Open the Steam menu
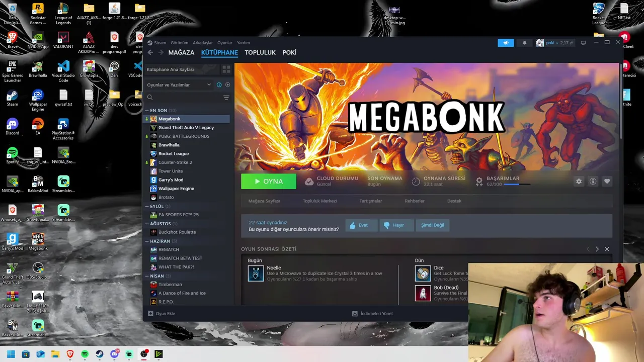This screenshot has height=362, width=644. 160,43
